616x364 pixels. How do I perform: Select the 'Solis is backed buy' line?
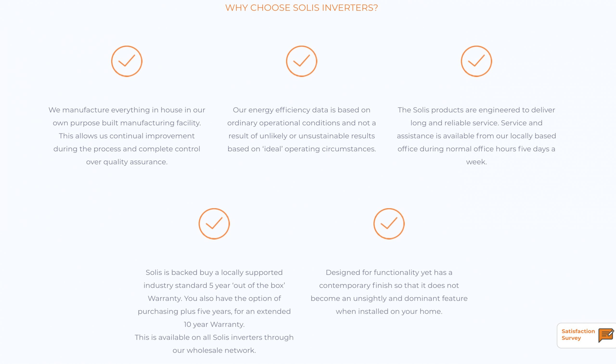coord(214,272)
